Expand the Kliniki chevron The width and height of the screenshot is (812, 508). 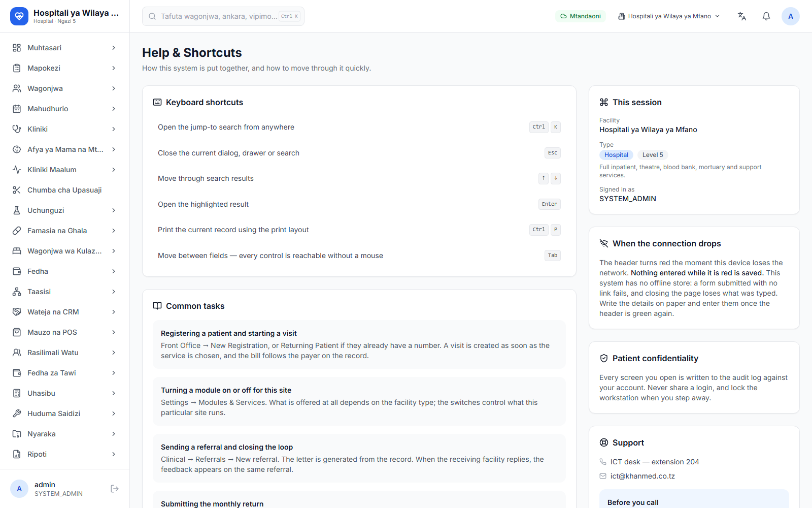point(114,129)
